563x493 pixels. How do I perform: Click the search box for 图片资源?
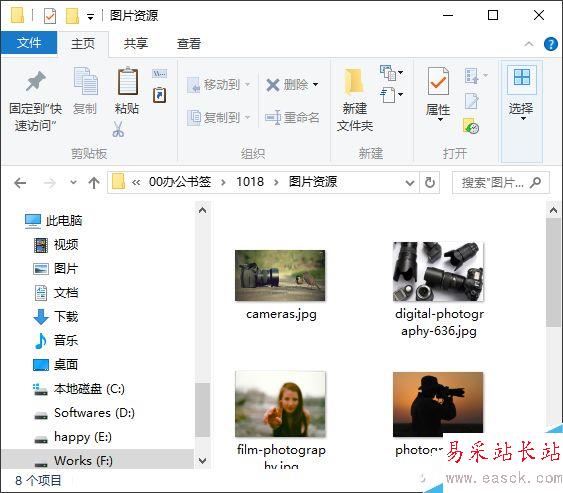tap(501, 183)
